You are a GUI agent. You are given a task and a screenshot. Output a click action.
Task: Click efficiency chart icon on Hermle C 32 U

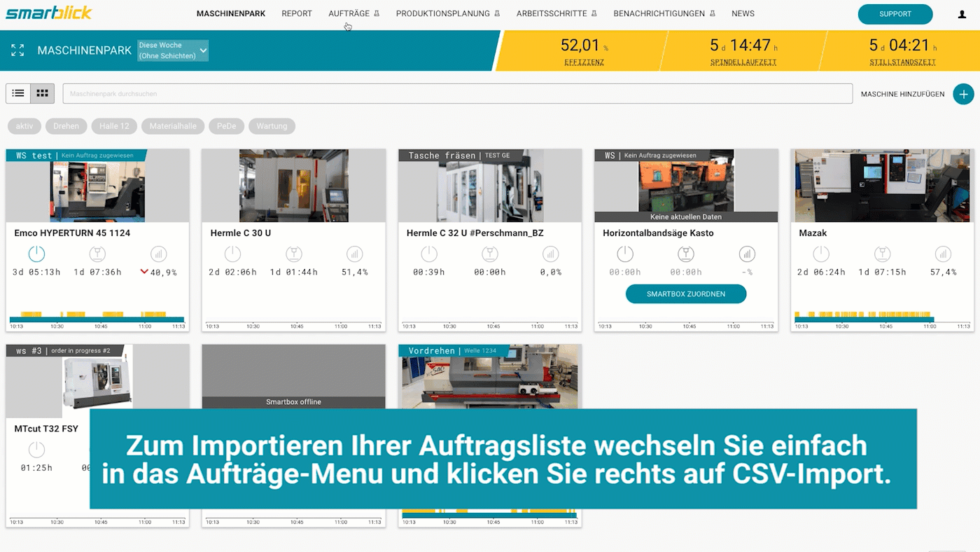click(551, 254)
